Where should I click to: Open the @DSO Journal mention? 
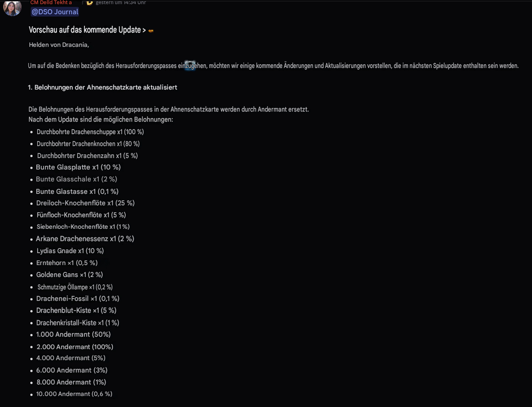55,12
